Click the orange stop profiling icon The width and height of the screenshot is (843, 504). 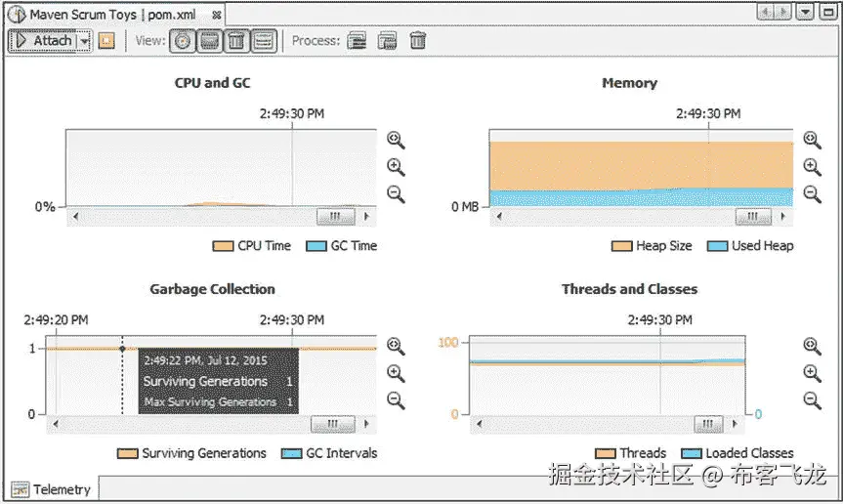tap(106, 41)
